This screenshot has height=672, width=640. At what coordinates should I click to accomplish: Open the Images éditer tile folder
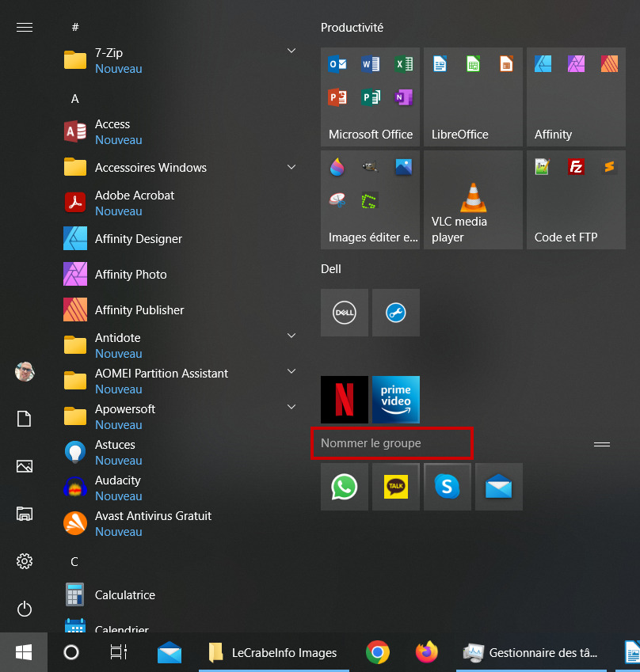coord(370,199)
